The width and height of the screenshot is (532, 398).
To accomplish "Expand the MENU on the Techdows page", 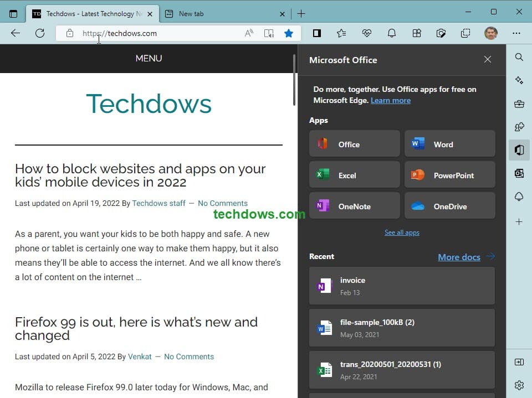I will coord(149,58).
